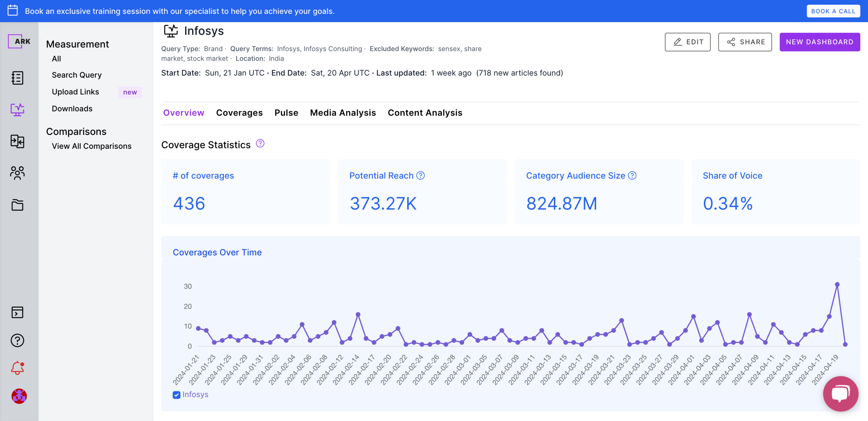Image resolution: width=868 pixels, height=421 pixels.
Task: Open Search Query in Measurement menu
Action: (x=77, y=75)
